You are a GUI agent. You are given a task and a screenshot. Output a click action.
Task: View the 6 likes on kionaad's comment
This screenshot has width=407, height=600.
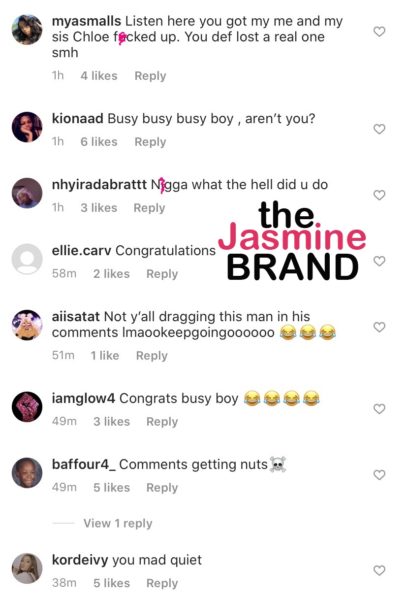point(99,142)
